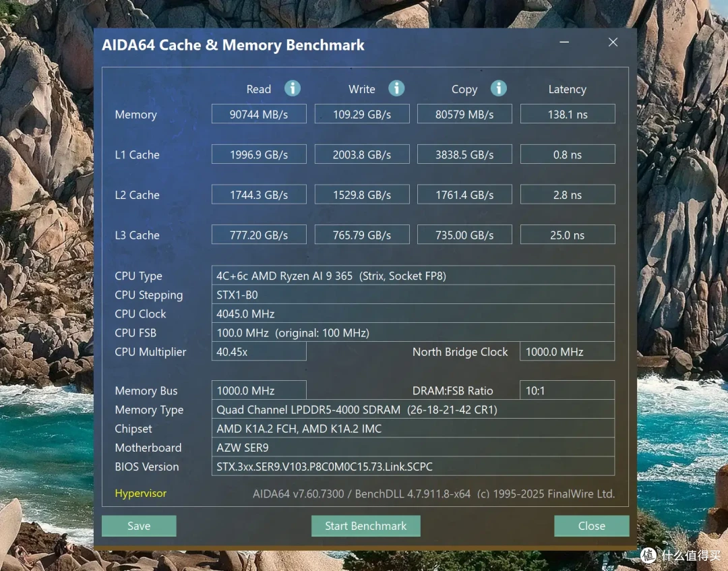Click the CPU Clock label

click(x=140, y=314)
